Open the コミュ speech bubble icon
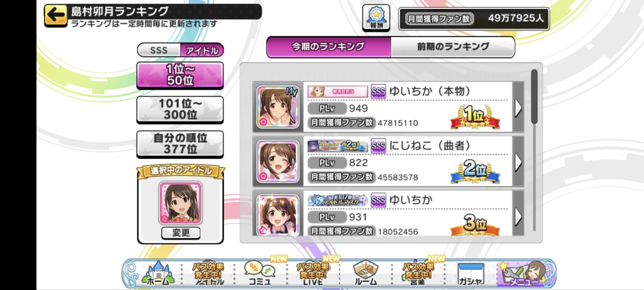 [x=260, y=273]
